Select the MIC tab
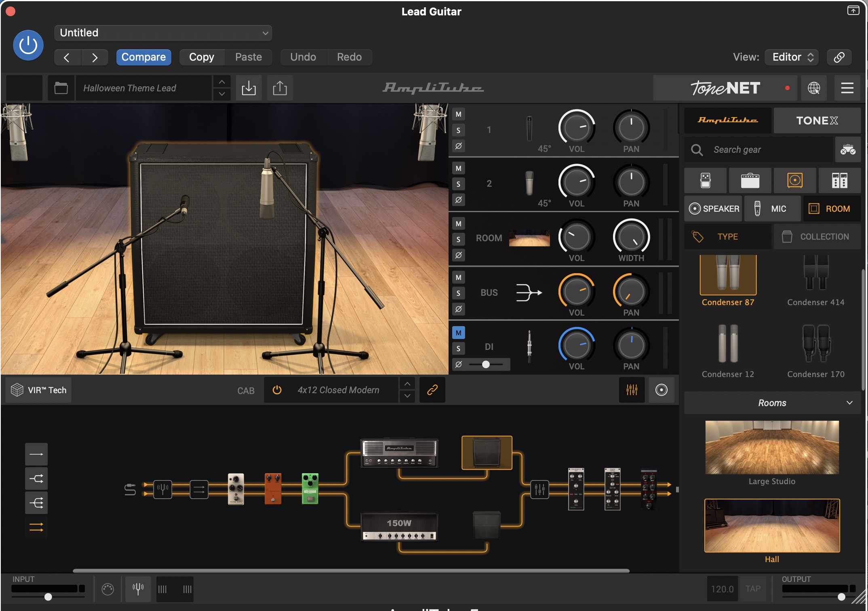The height and width of the screenshot is (611, 868). [x=772, y=209]
